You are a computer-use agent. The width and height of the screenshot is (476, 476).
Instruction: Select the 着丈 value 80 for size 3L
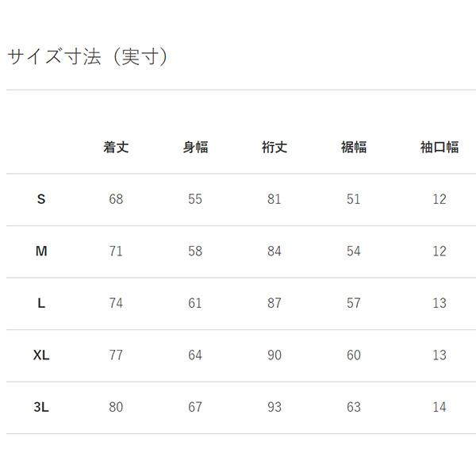point(116,407)
